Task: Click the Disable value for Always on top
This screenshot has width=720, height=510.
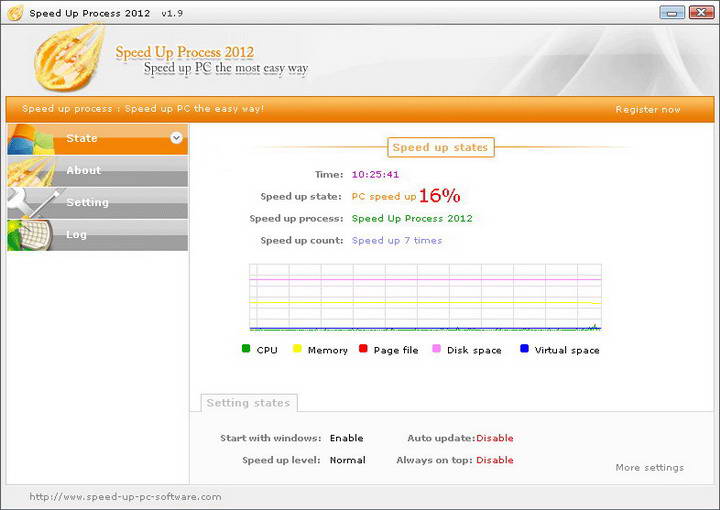Action: [x=495, y=460]
